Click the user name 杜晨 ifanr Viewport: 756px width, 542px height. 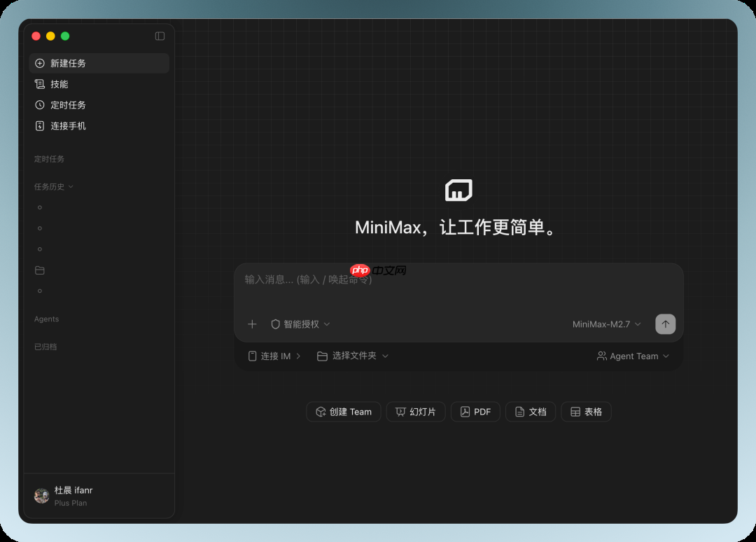click(73, 490)
